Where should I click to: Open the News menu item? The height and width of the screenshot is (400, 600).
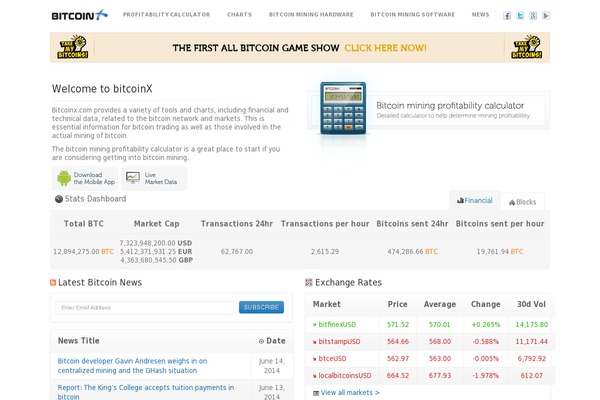click(x=481, y=15)
